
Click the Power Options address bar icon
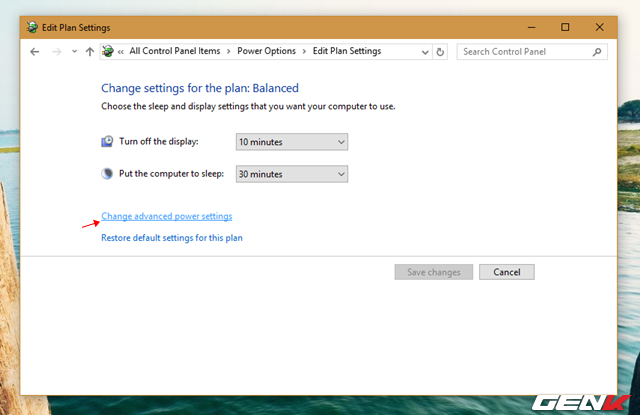(108, 51)
